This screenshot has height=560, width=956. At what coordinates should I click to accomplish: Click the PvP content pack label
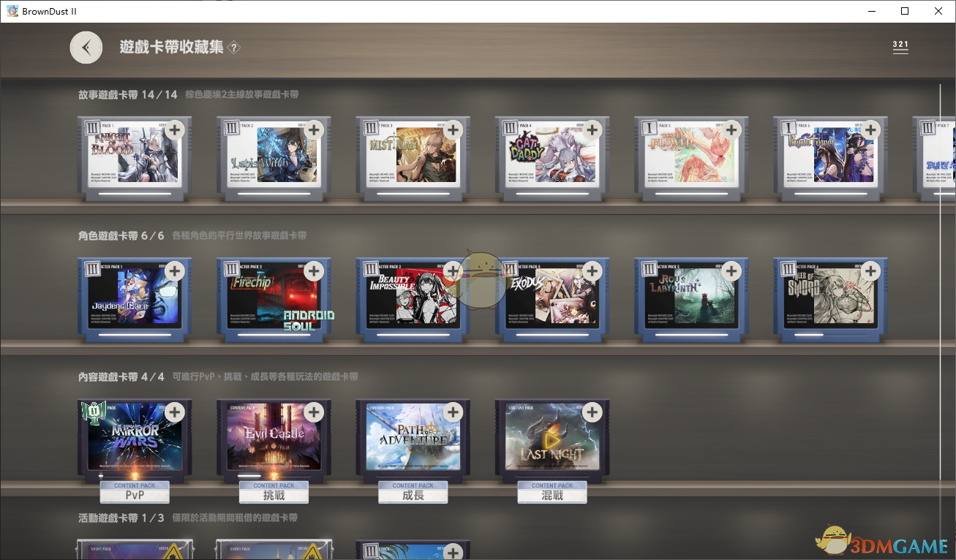(x=135, y=492)
